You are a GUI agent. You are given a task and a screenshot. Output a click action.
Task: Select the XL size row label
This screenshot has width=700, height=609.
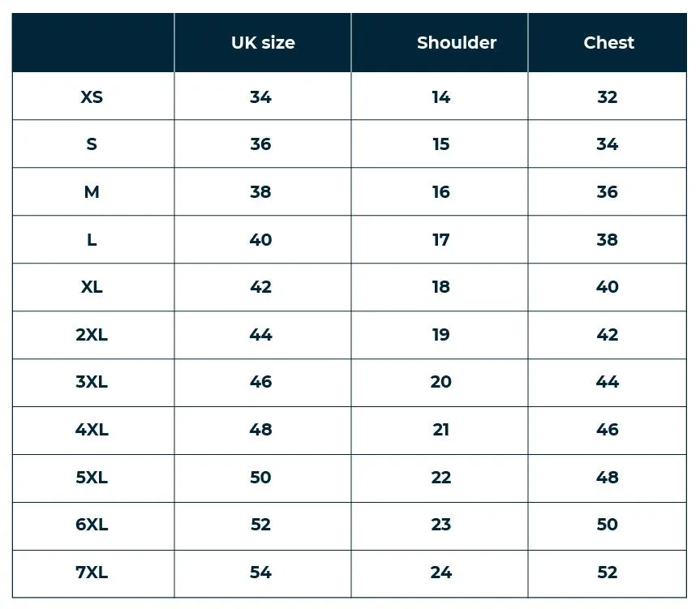pyautogui.click(x=92, y=287)
